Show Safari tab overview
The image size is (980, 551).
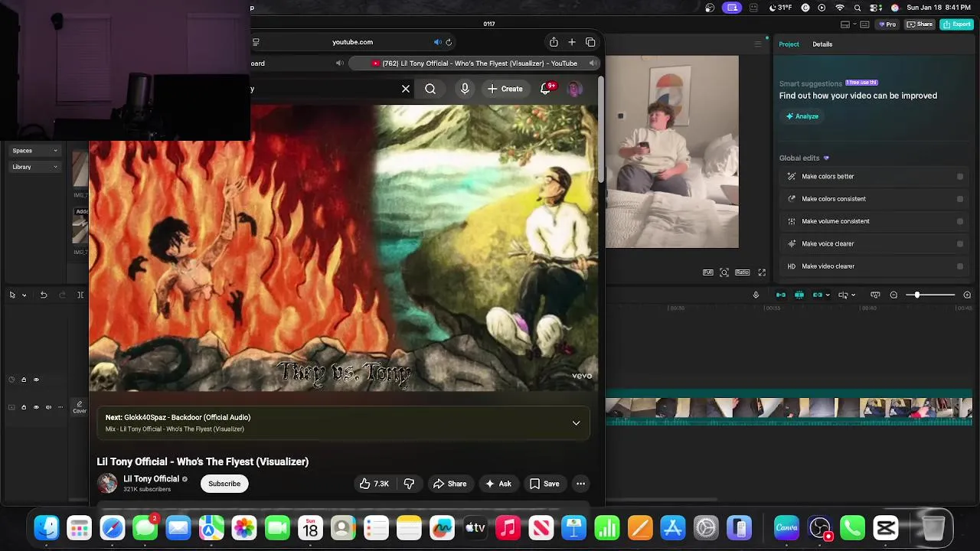point(590,42)
